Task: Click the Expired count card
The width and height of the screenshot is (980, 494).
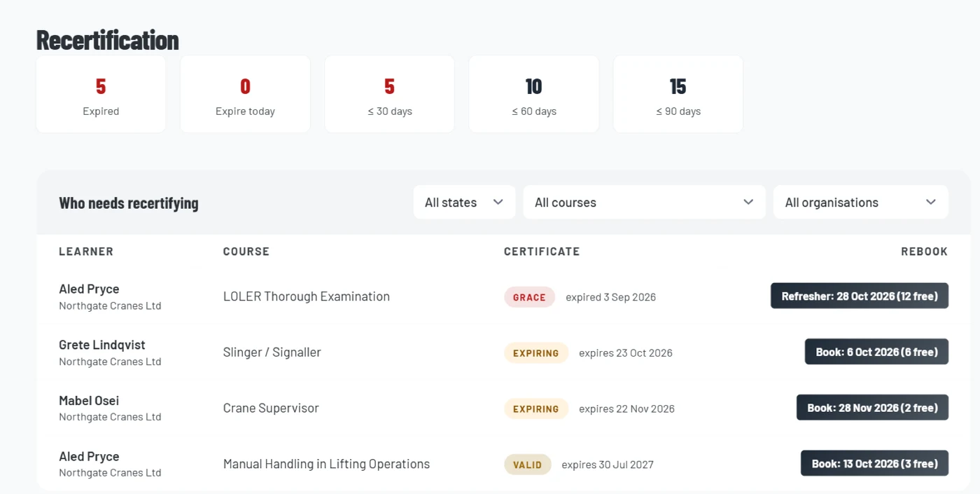Action: pos(101,95)
